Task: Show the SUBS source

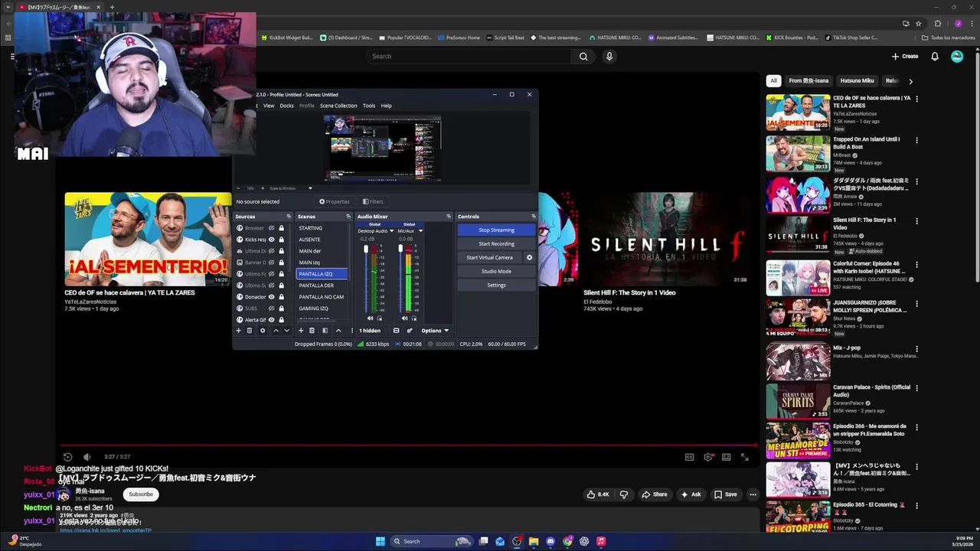Action: [271, 308]
